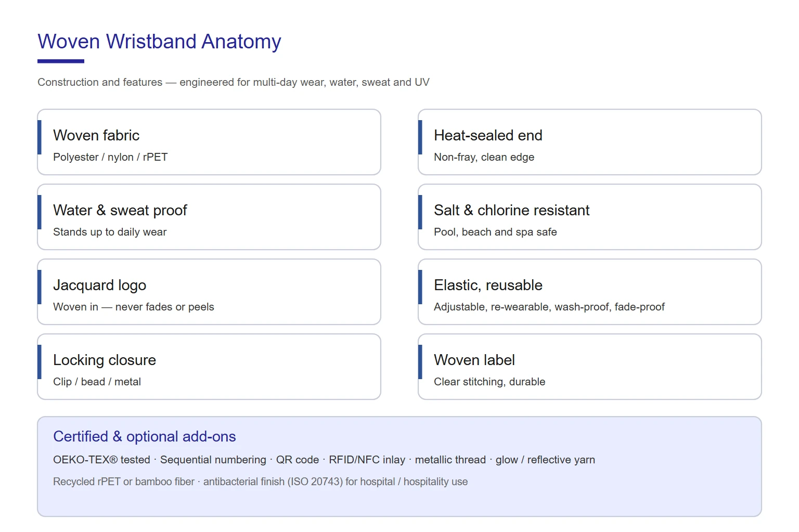Open the "Woven fabric" feature card

point(209,142)
